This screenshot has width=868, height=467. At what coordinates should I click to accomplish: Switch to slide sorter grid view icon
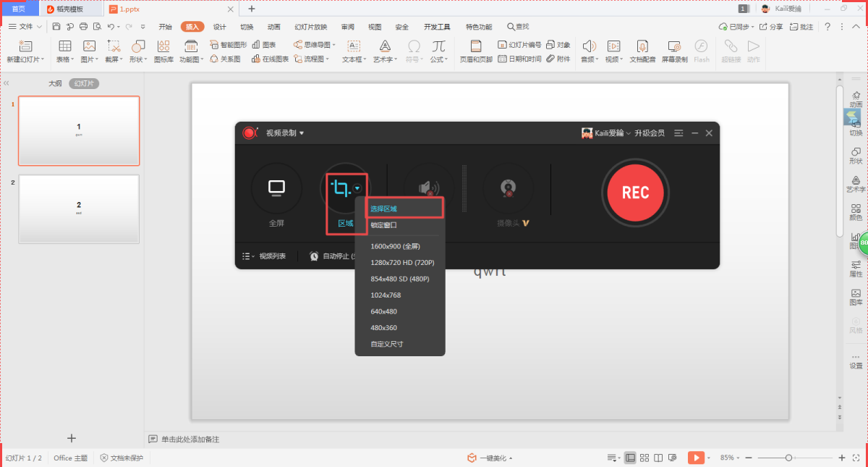tap(644, 458)
